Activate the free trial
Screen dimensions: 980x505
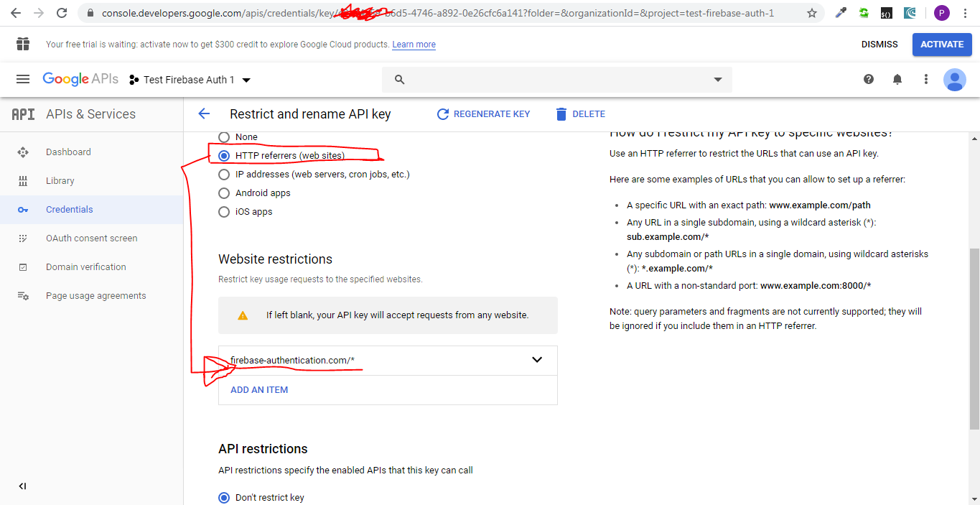(942, 45)
